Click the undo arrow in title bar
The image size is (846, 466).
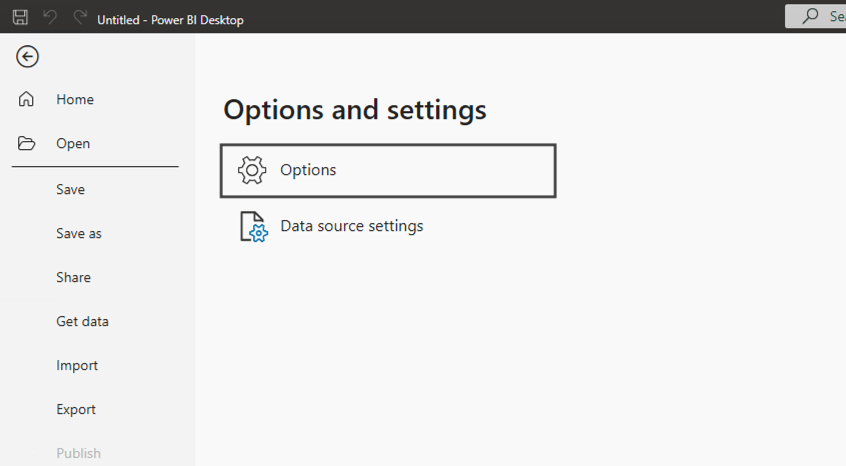tap(50, 17)
